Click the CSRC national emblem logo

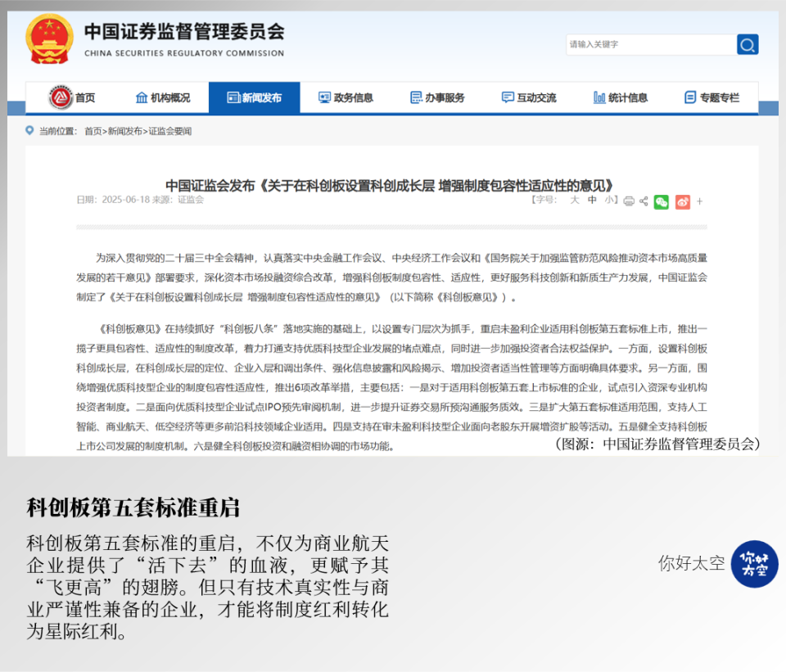[49, 39]
